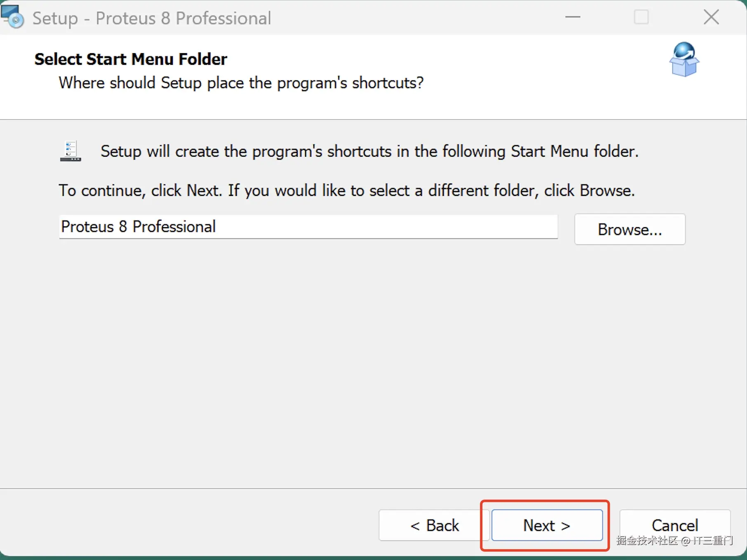747x560 pixels.
Task: Go back with the < Back button
Action: [434, 525]
